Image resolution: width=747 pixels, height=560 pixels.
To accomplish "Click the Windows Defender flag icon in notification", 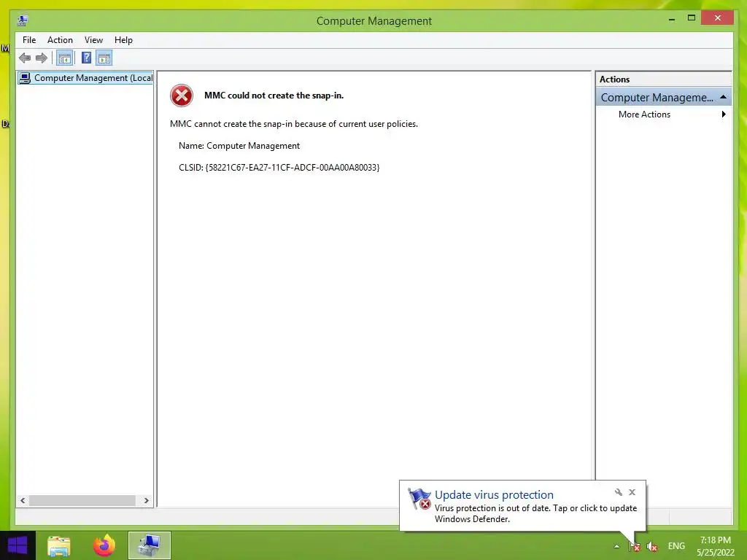I will tap(419, 499).
